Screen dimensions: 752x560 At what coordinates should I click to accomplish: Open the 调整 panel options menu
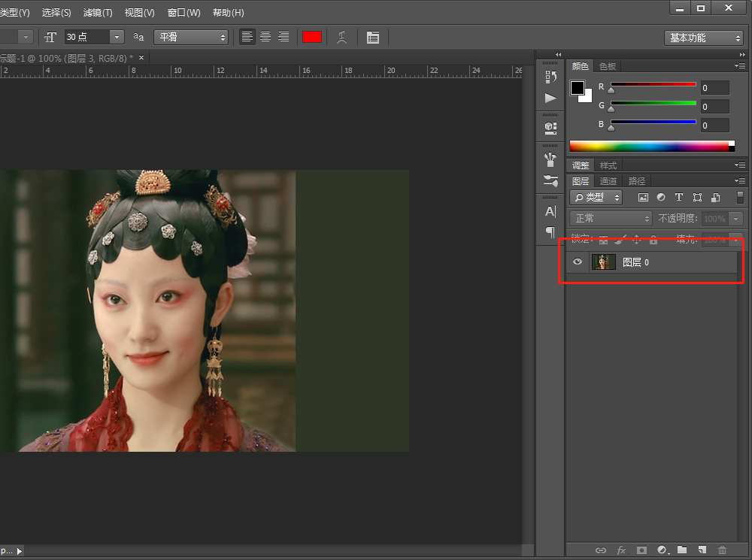[x=740, y=165]
